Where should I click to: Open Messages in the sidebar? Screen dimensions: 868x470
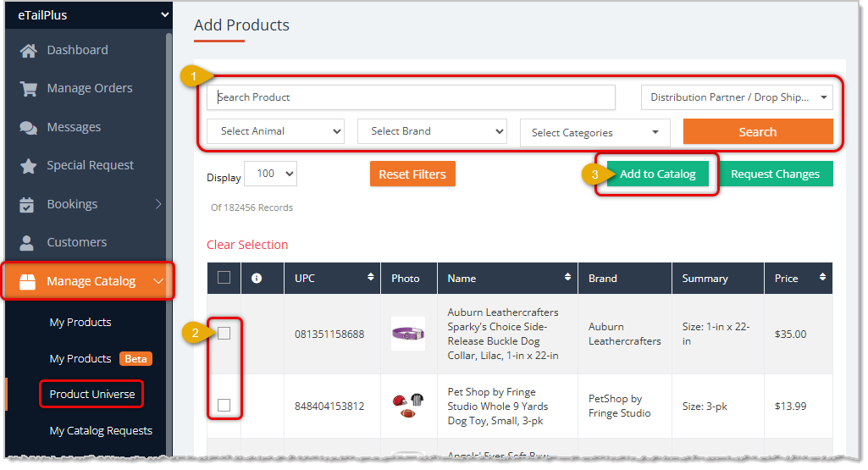[75, 127]
